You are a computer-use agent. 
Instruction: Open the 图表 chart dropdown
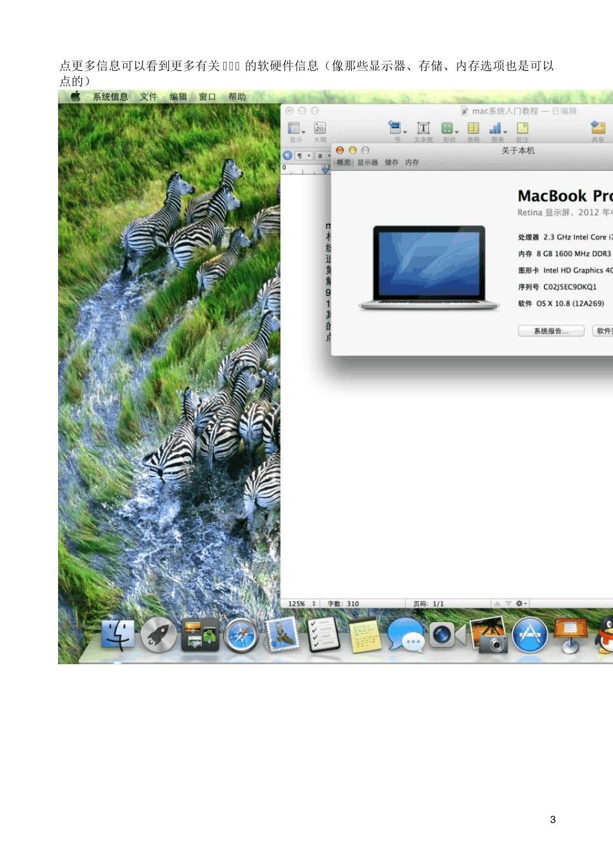(497, 129)
